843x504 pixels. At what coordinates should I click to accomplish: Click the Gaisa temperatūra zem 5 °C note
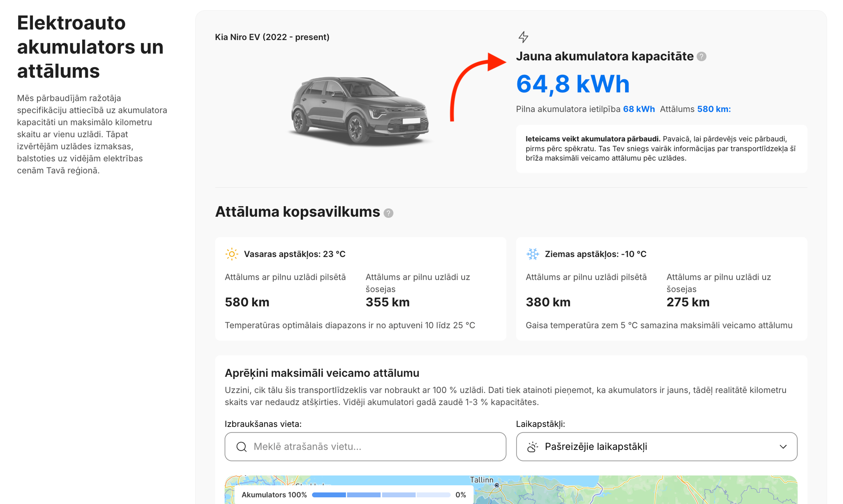659,325
